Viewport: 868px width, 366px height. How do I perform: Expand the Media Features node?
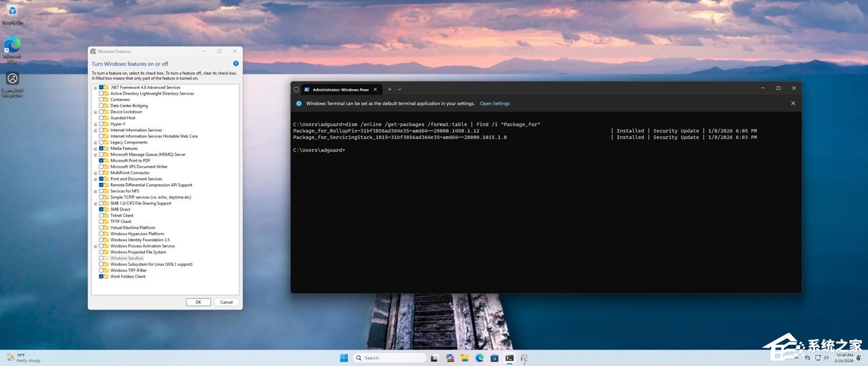[95, 148]
